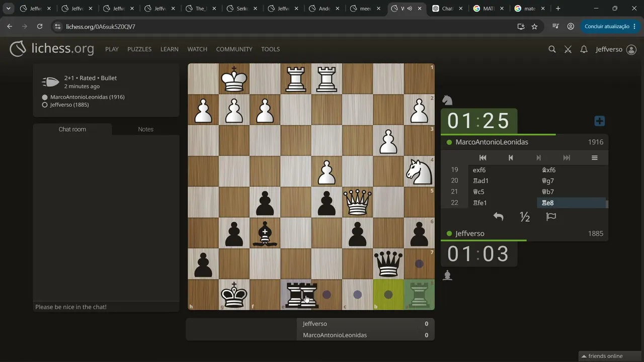This screenshot has width=644, height=362.
Task: Open the notifications bell
Action: click(584, 49)
